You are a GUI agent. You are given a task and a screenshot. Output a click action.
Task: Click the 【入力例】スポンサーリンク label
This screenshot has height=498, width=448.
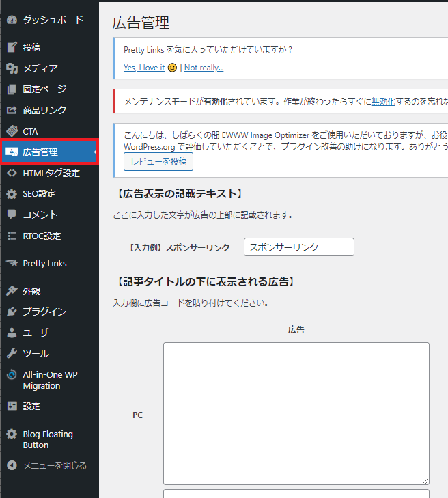pyautogui.click(x=179, y=247)
